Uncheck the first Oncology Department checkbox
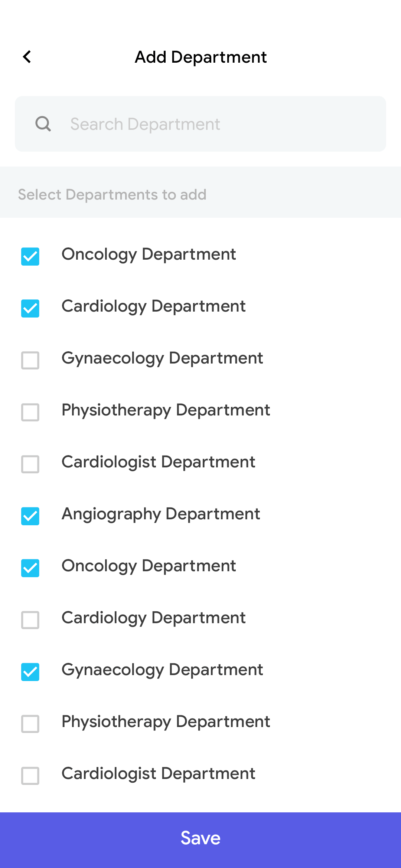The image size is (401, 868). pos(30,256)
